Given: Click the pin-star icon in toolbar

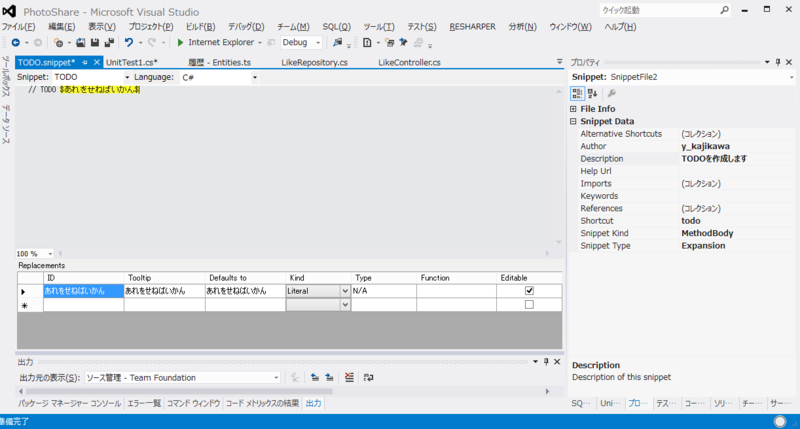Looking at the screenshot, I should pyautogui.click(x=404, y=43).
